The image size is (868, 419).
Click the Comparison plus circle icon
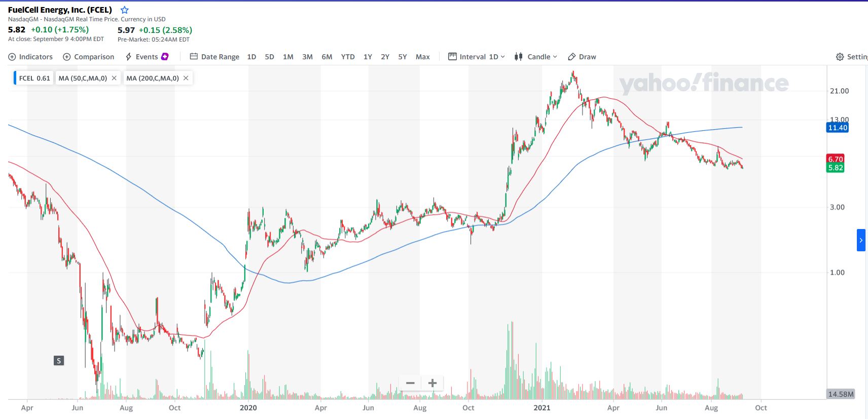pos(66,57)
